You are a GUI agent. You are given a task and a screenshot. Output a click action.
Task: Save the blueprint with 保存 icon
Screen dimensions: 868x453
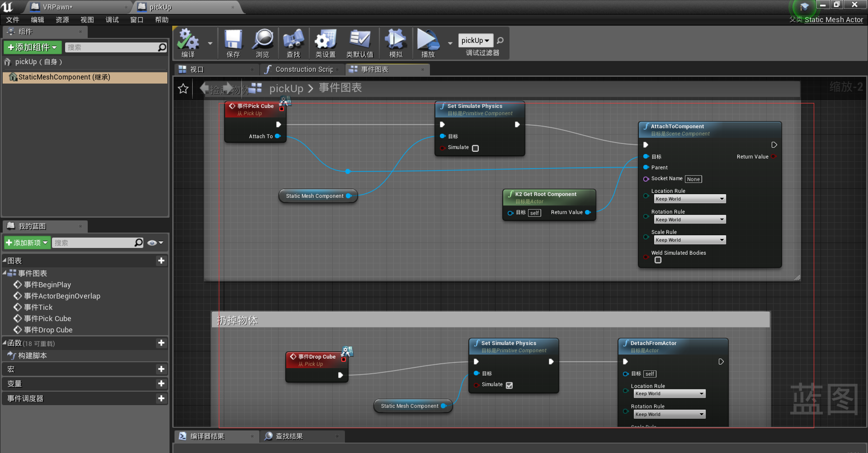[x=232, y=43]
